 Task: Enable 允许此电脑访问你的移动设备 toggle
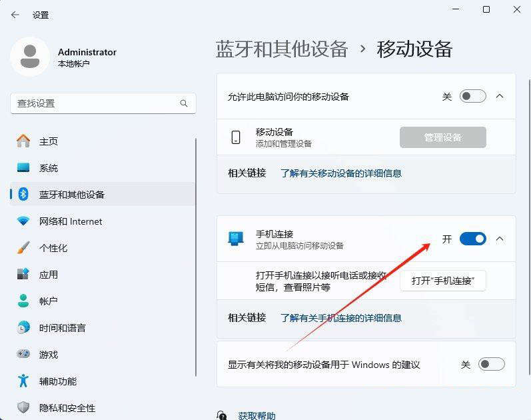473,97
